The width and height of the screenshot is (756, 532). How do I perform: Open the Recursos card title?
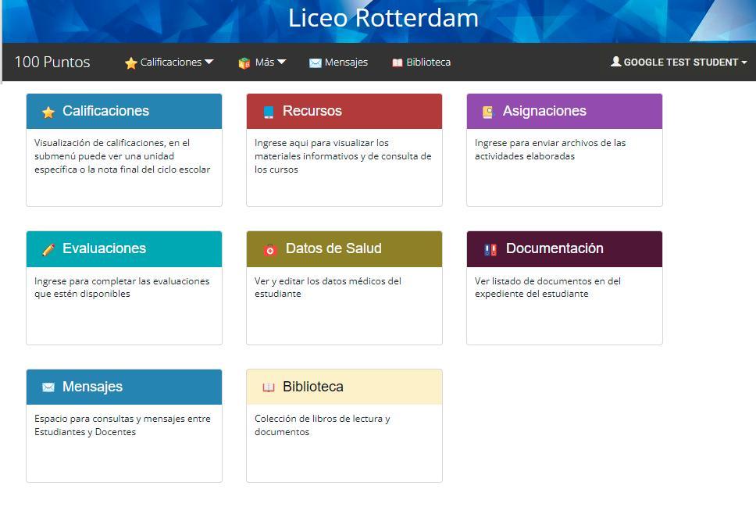tap(312, 111)
